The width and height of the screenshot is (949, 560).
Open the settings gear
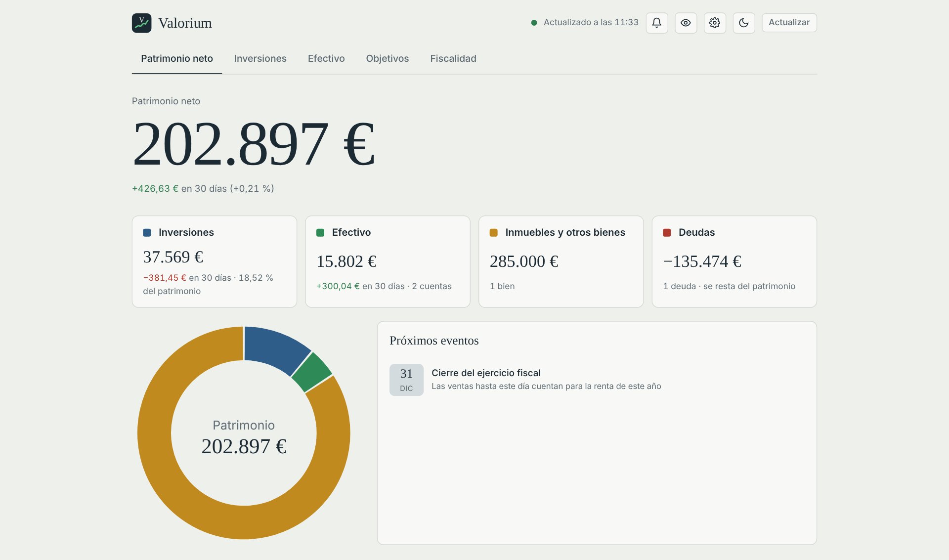pyautogui.click(x=715, y=23)
